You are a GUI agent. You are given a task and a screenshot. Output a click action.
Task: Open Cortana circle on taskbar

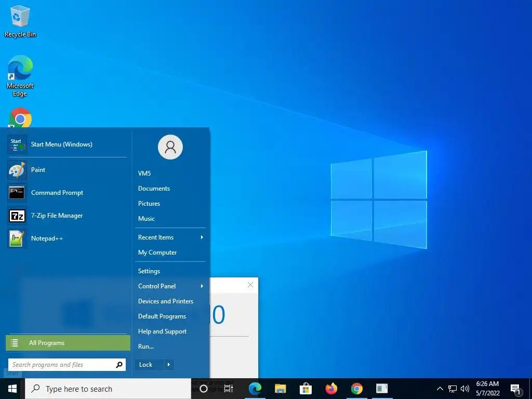coord(204,389)
